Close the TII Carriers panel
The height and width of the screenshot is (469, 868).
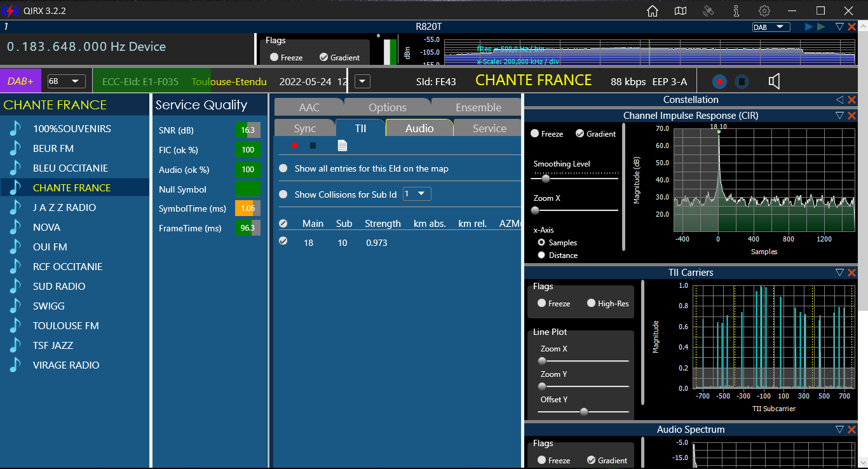coord(851,273)
